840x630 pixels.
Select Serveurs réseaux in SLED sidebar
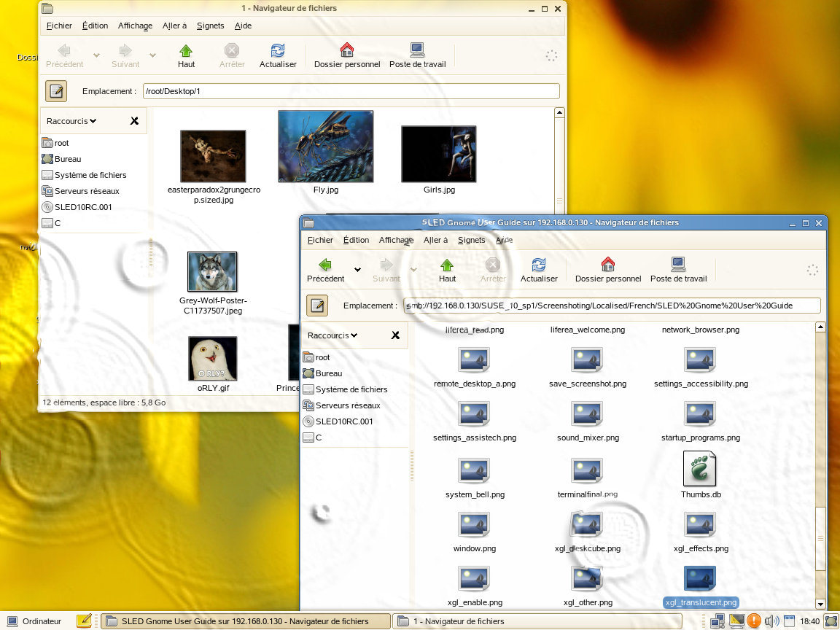341,405
